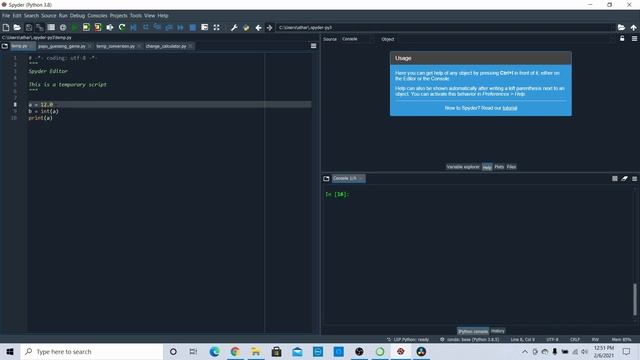Maximize current pane toolbar icon

[x=216, y=27]
